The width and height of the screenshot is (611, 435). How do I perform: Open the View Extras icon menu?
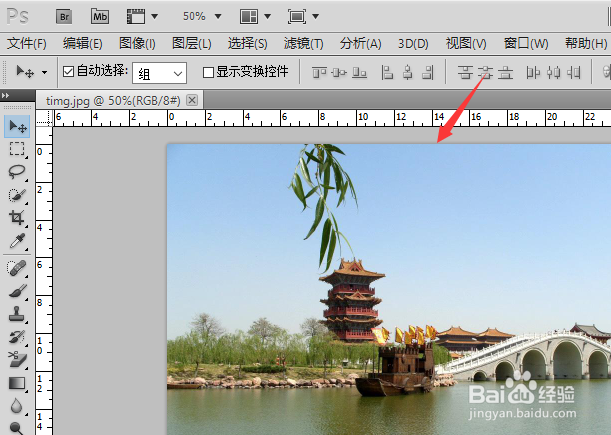[142, 17]
